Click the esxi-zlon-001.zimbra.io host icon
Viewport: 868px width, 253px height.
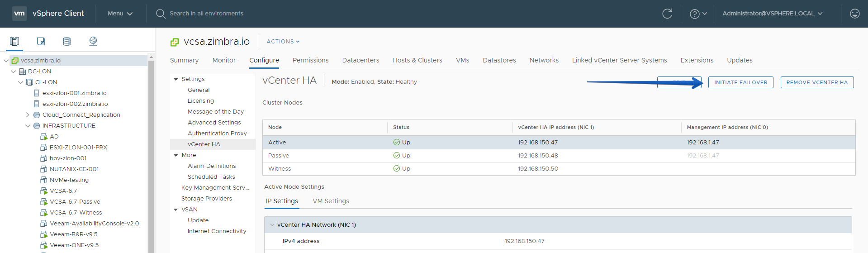tap(37, 93)
